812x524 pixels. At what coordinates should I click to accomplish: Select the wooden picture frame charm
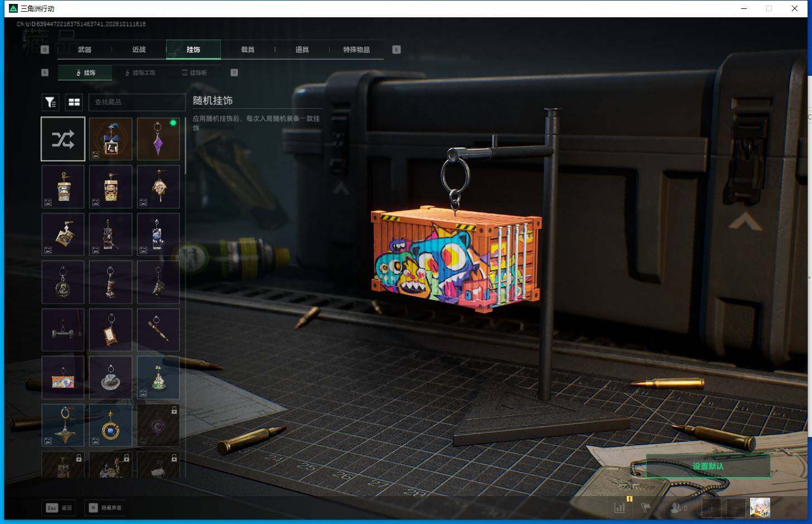point(110,330)
